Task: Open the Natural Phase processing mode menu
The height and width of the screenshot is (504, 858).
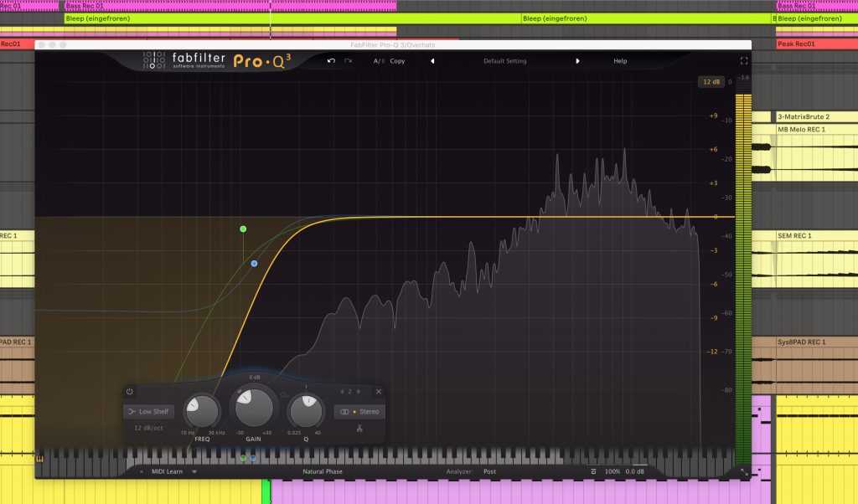Action: 322,471
